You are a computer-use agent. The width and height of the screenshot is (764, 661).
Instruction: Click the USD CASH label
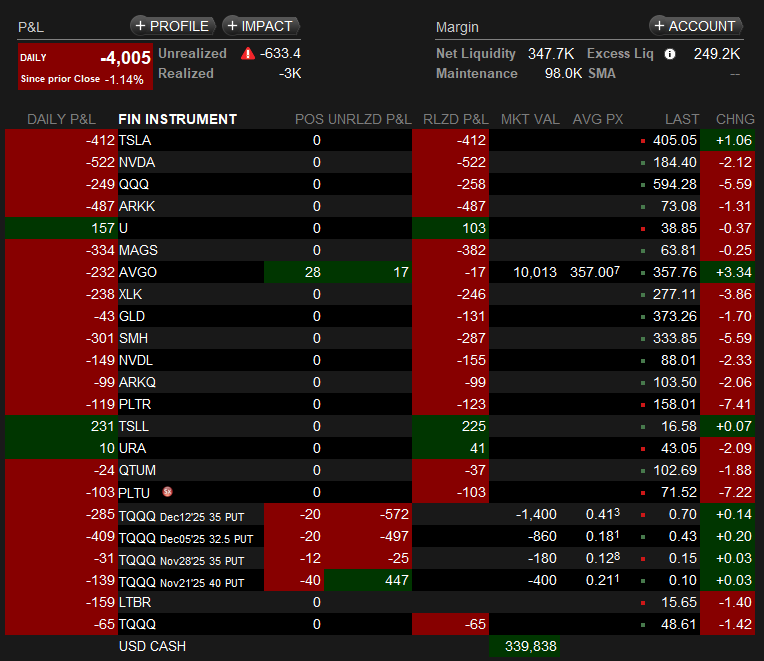click(x=153, y=646)
